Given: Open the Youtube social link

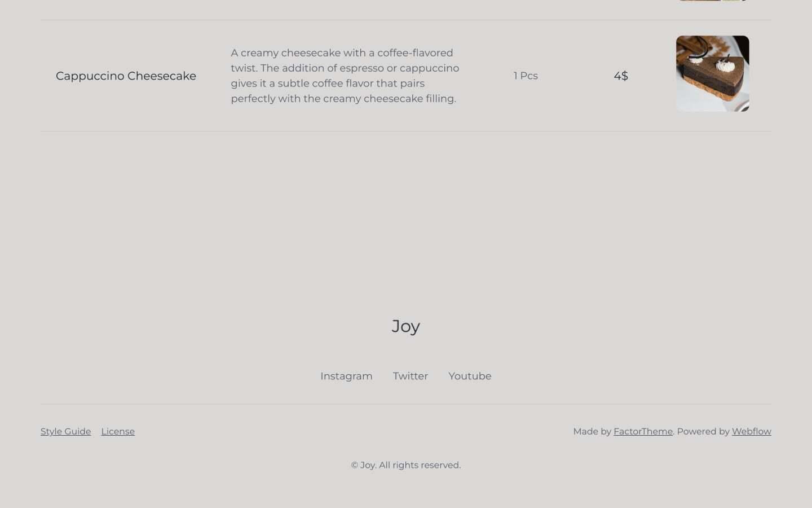Looking at the screenshot, I should [x=470, y=376].
